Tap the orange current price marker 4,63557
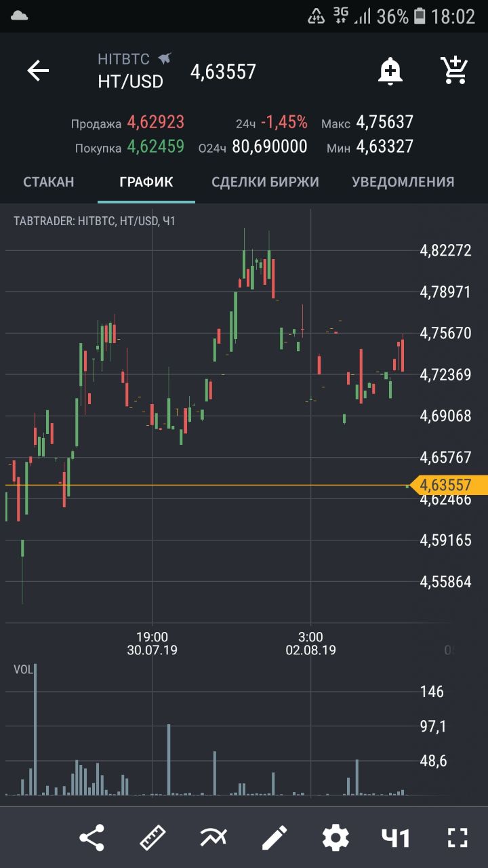 click(x=448, y=485)
